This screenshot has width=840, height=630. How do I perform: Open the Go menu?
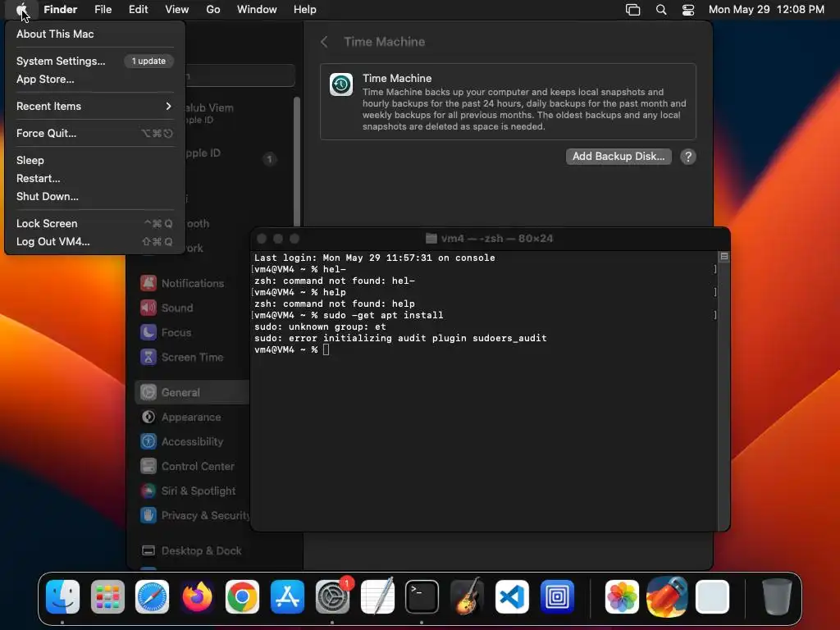click(x=213, y=10)
